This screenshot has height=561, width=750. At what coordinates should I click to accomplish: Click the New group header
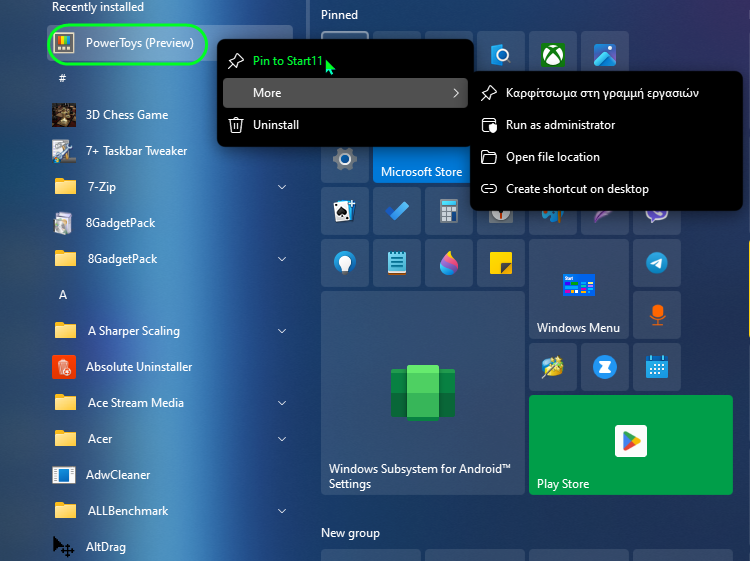(350, 533)
